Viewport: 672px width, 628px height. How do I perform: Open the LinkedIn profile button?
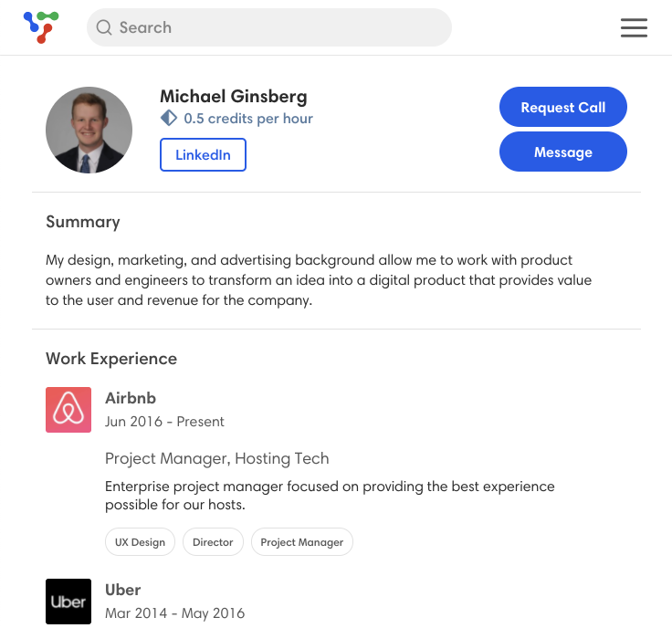pos(203,154)
